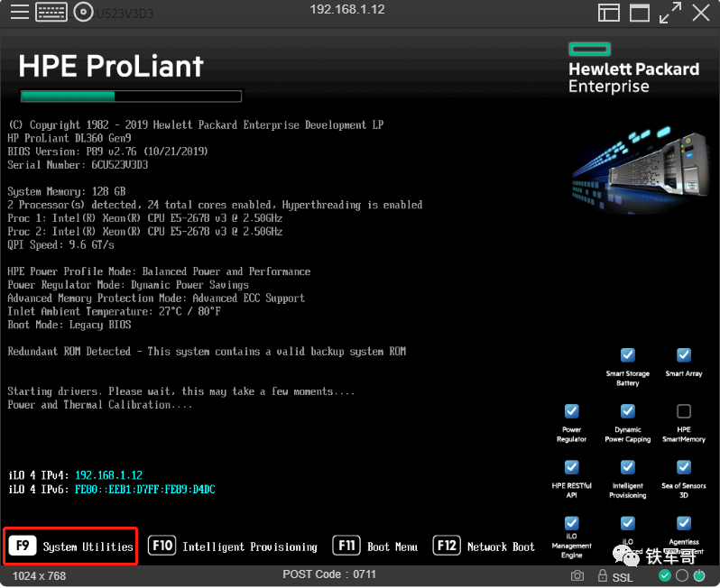Click the Inlet Ambient Temperature line

pos(114,311)
